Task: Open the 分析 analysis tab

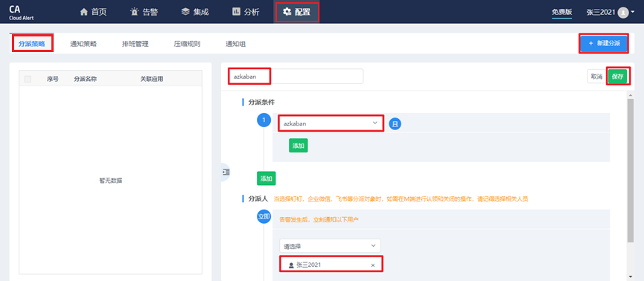Action: click(246, 12)
